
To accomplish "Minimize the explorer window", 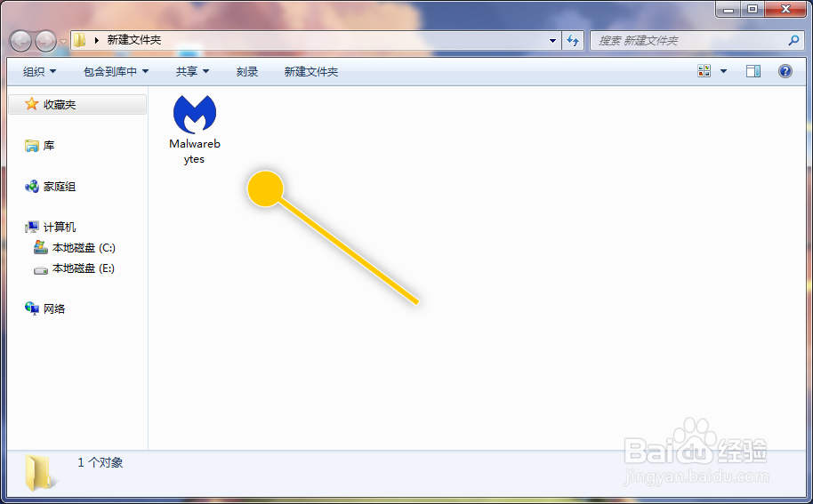I will tap(728, 9).
